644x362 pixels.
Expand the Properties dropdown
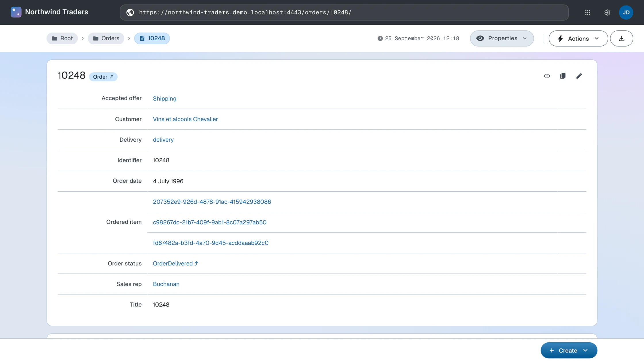point(502,38)
